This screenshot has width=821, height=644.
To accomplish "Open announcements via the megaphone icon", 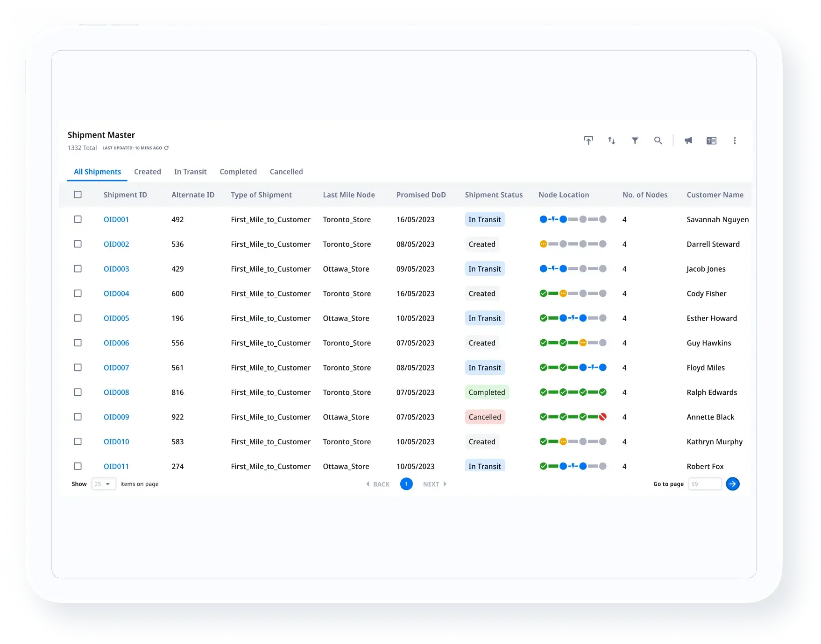I will click(x=688, y=140).
